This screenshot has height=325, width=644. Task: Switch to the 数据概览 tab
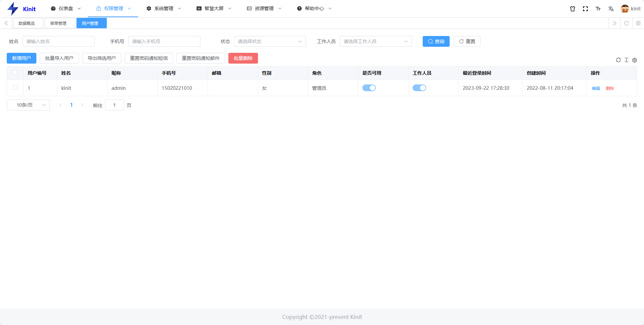pyautogui.click(x=28, y=23)
